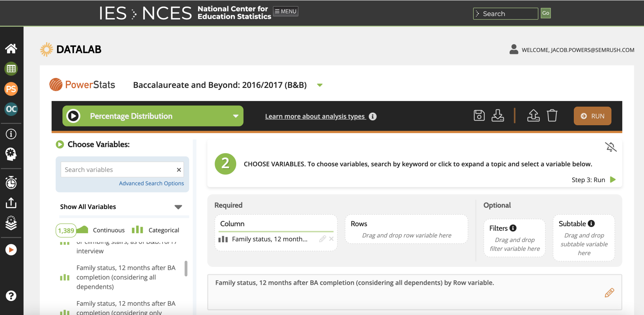Click the variable list scrollbar
Screen dimensions: 644x315
(186, 268)
